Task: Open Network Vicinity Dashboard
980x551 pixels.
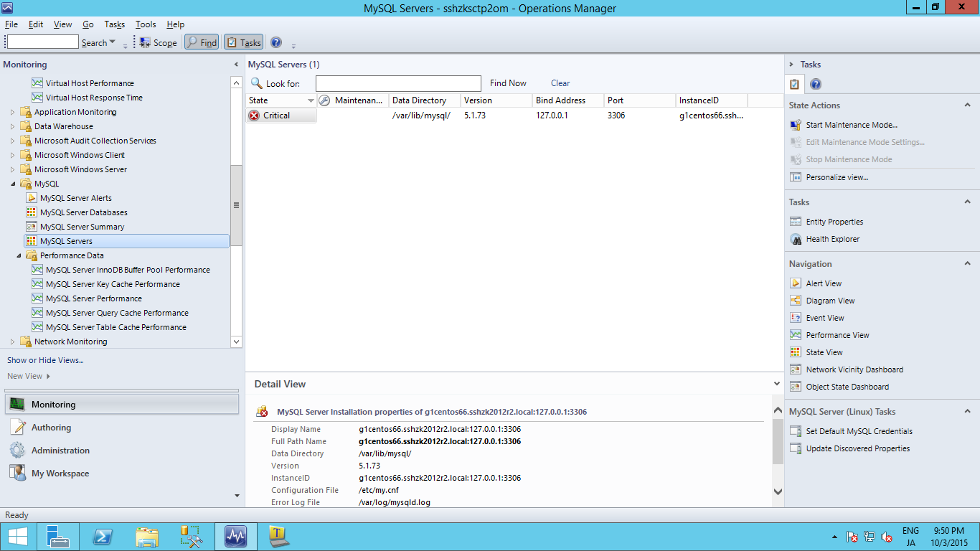Action: tap(854, 369)
